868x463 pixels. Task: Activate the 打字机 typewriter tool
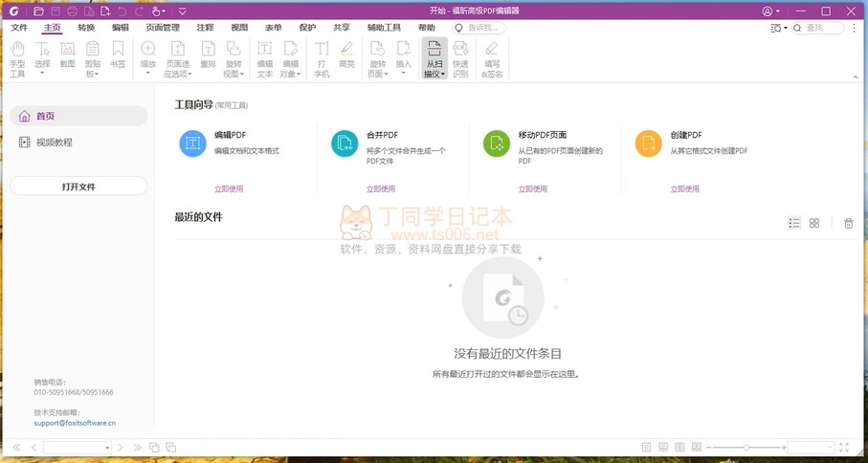pos(322,58)
